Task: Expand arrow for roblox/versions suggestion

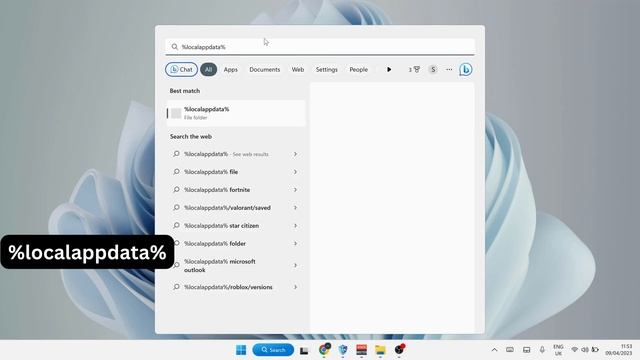Action: pos(295,287)
